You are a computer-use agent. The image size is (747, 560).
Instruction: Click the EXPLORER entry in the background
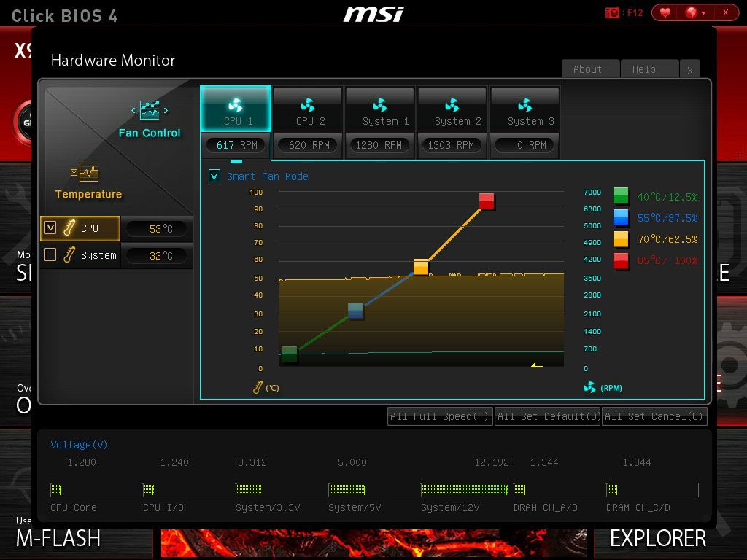pyautogui.click(x=658, y=539)
